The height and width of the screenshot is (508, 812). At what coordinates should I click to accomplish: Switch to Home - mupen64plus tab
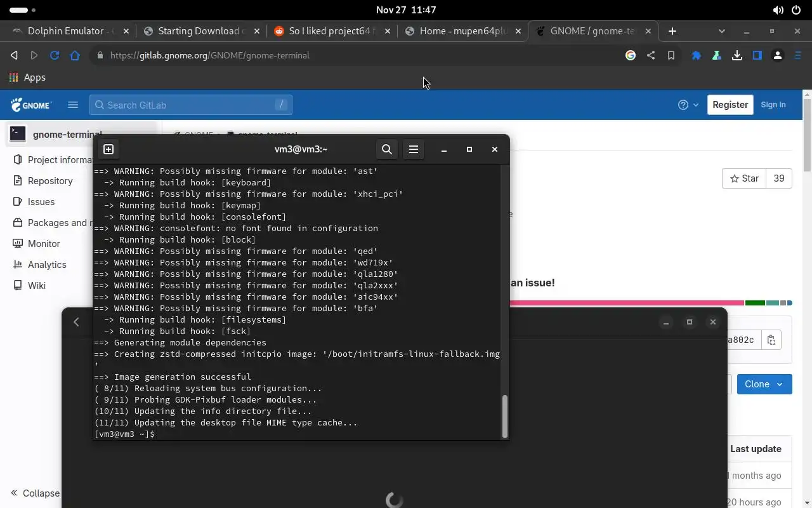462,30
